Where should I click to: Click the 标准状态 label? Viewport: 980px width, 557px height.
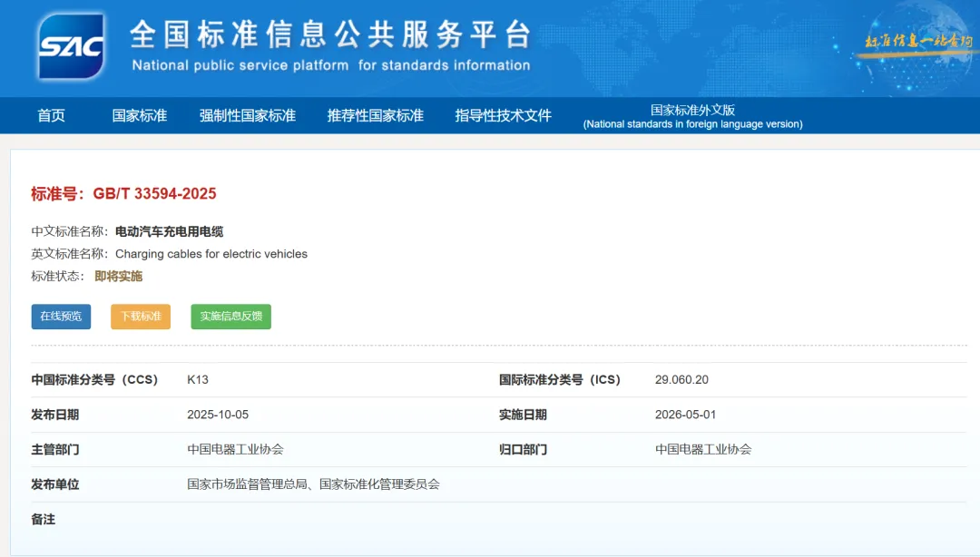[57, 277]
